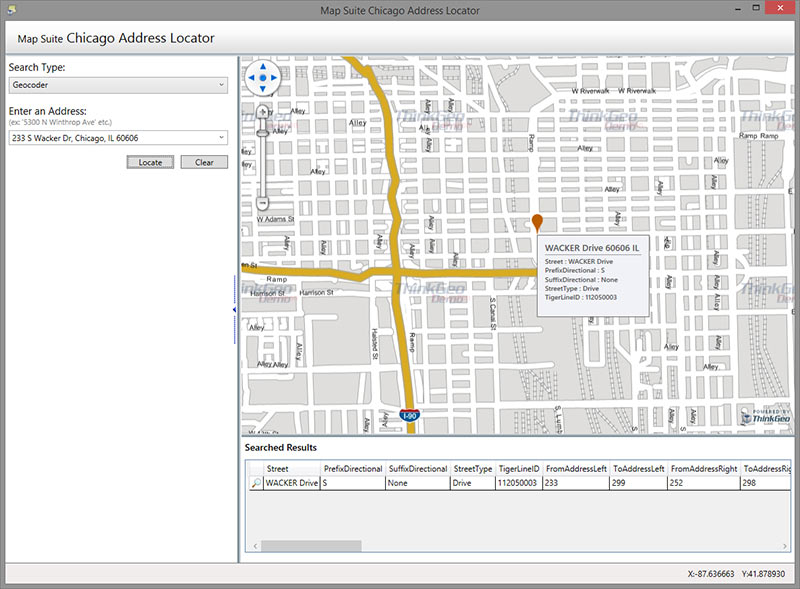The image size is (800, 589).
Task: Select the Drive StreetType cell
Action: click(x=473, y=483)
